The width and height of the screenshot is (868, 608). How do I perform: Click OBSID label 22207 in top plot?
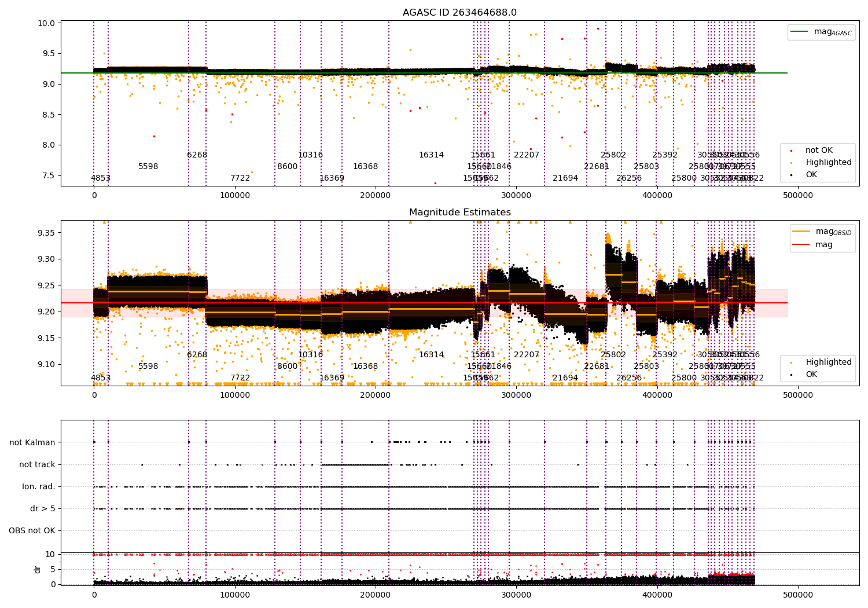point(527,155)
